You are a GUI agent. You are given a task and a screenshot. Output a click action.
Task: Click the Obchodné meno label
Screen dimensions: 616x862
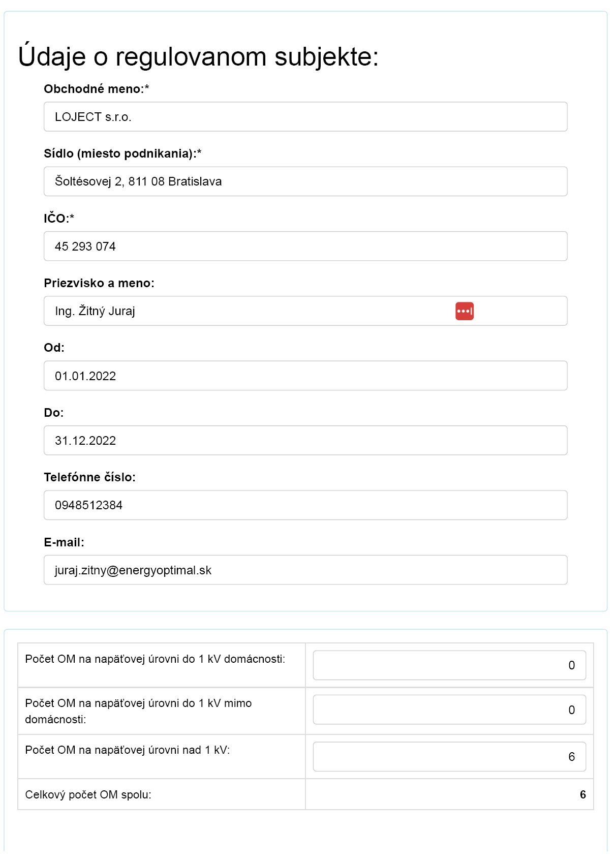point(97,89)
